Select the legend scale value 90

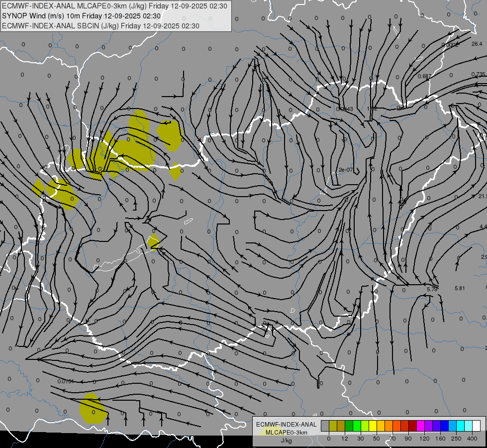pyautogui.click(x=408, y=439)
